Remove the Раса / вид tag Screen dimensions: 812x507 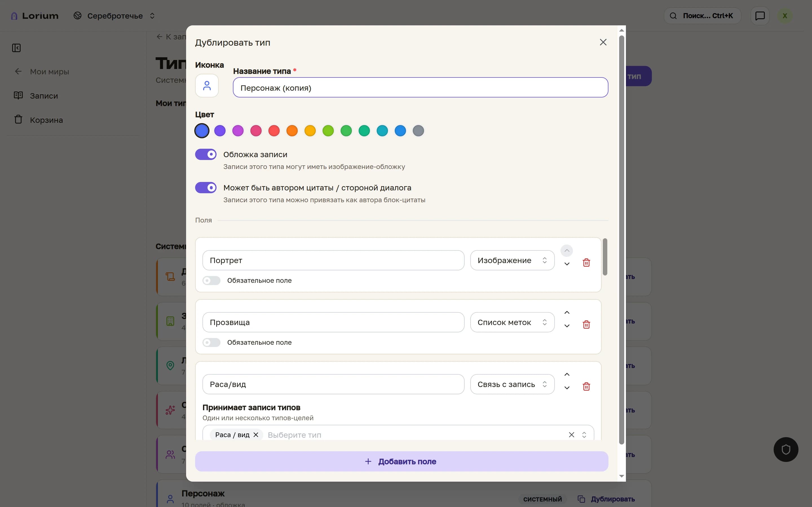[256, 435]
